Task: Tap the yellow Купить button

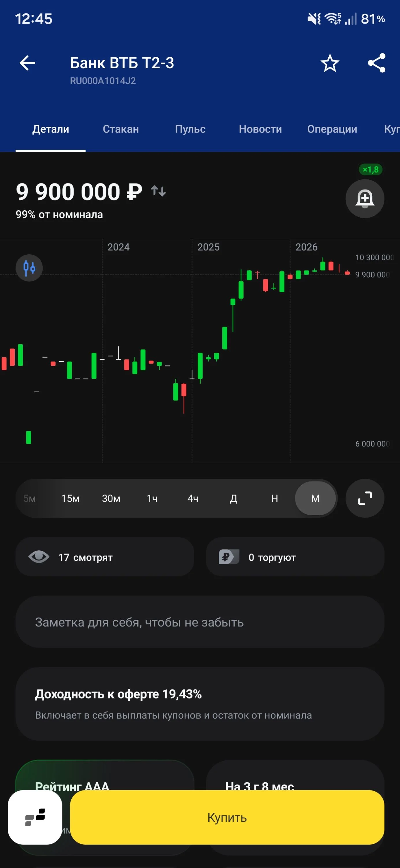Action: 227,817
